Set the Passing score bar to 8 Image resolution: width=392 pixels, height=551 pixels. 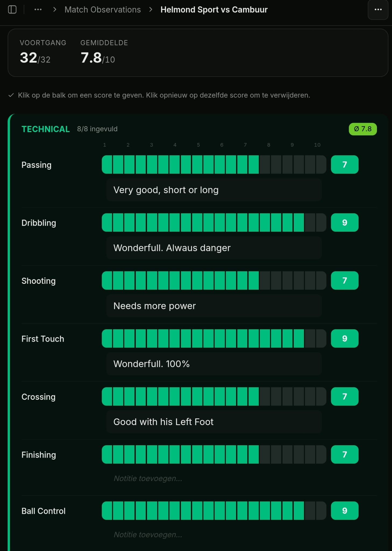pos(270,165)
